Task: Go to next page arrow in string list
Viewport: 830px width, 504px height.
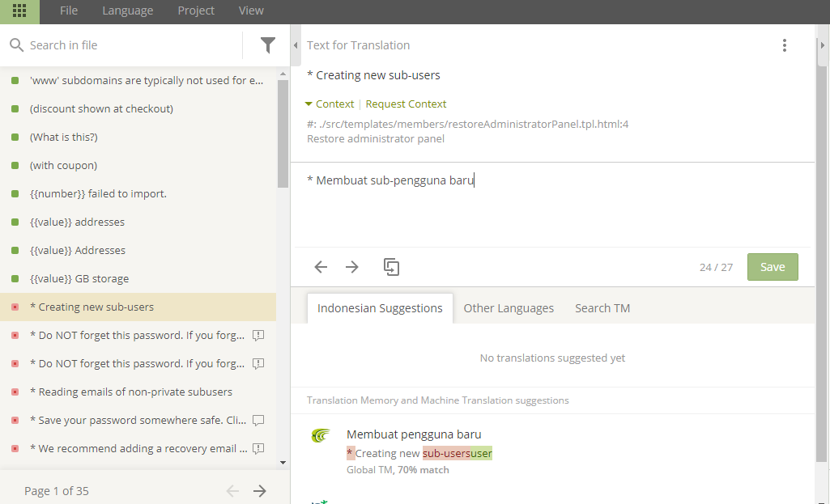Action: pos(259,490)
